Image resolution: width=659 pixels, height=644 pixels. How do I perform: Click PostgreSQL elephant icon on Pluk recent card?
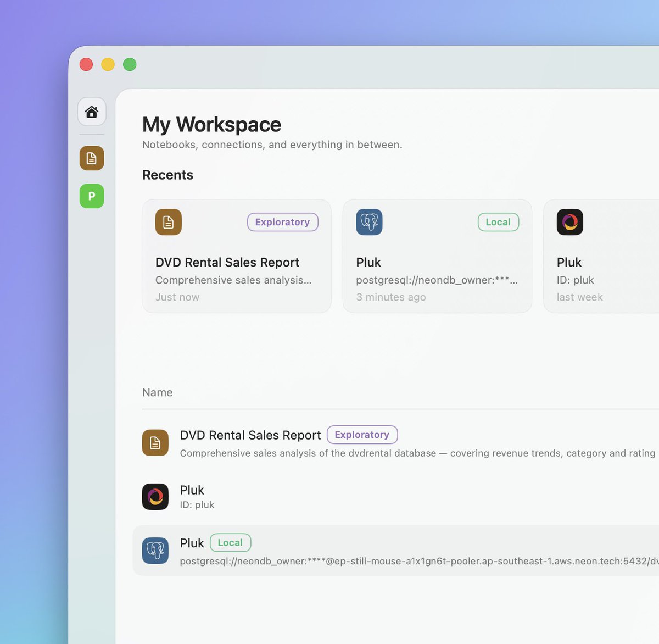point(369,222)
